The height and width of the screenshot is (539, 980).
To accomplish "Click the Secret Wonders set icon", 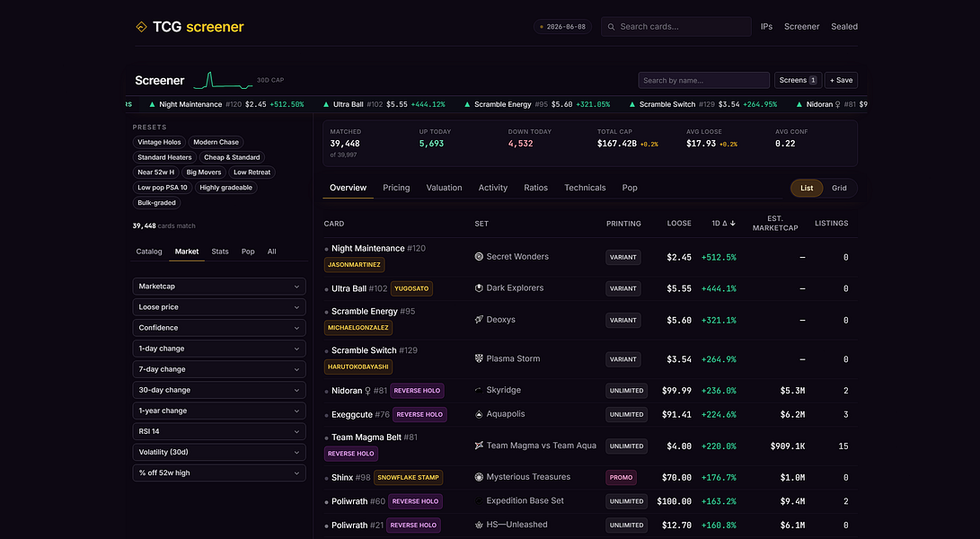I will [479, 256].
